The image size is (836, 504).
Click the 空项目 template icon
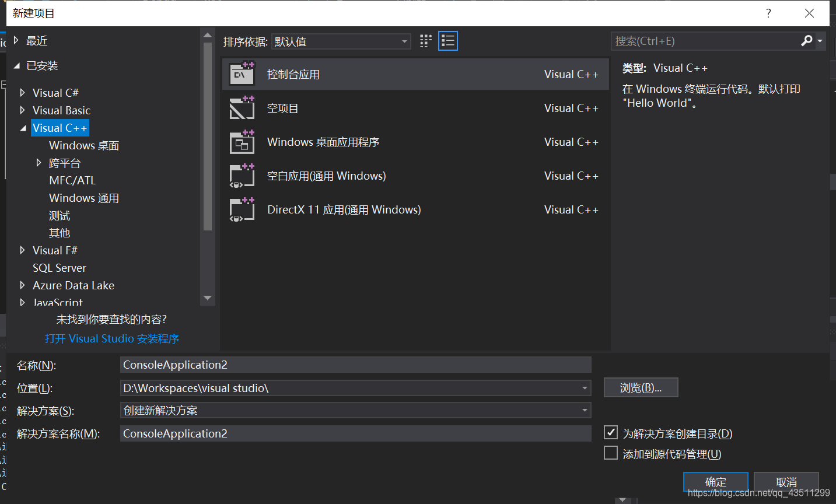pos(242,107)
